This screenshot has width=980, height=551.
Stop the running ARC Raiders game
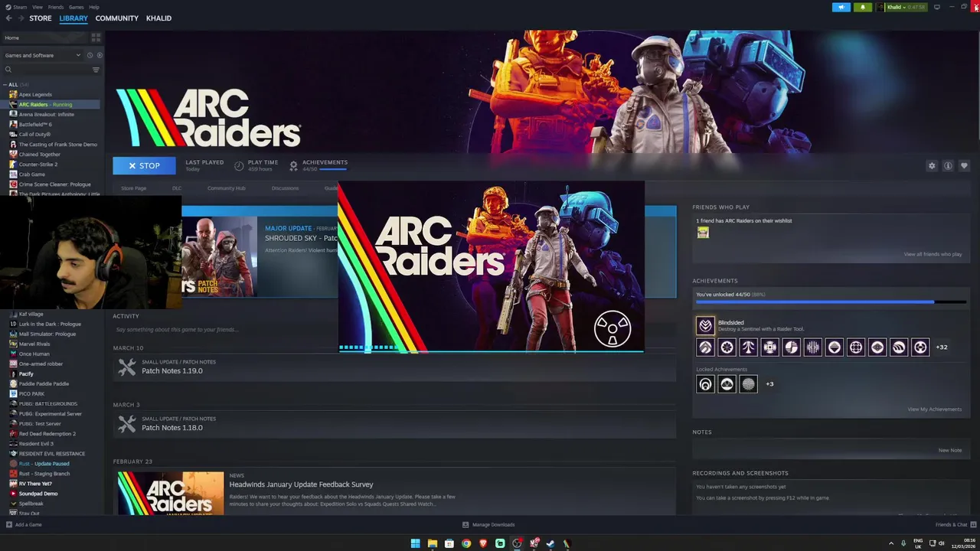tap(144, 165)
